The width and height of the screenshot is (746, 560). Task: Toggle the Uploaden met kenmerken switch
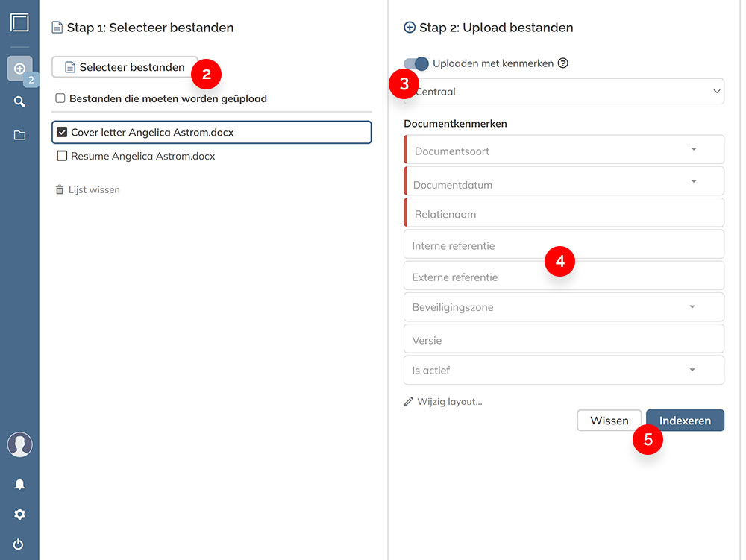click(x=416, y=63)
